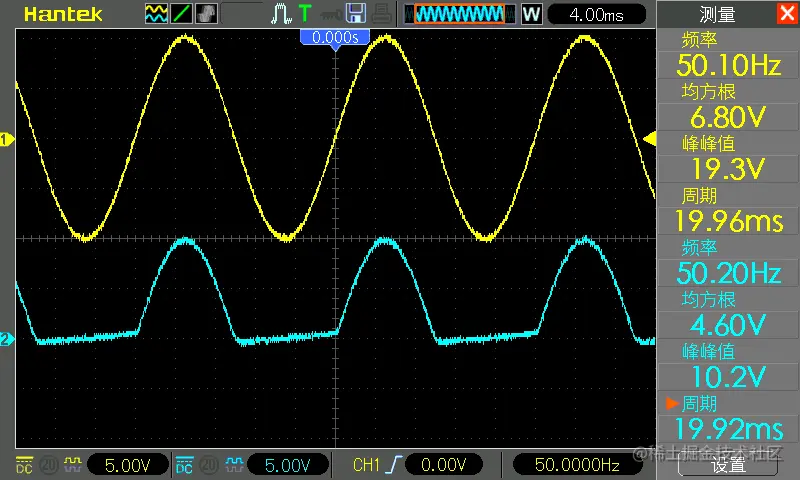
Task: Click the rising edge trigger slope icon
Action: 394,465
